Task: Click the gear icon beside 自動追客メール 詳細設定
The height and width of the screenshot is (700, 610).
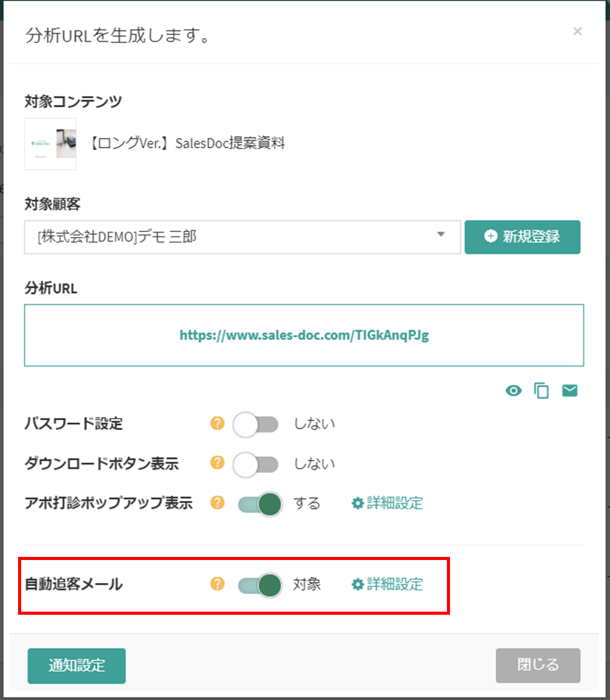Action: pyautogui.click(x=357, y=585)
